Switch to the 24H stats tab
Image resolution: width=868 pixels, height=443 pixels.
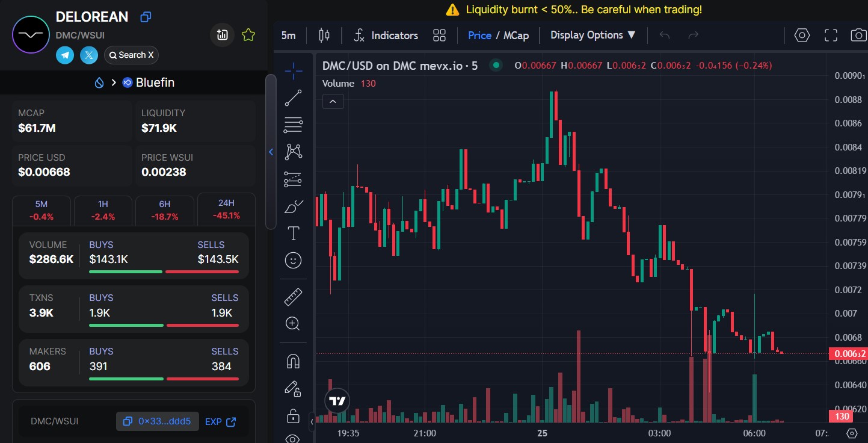(226, 210)
